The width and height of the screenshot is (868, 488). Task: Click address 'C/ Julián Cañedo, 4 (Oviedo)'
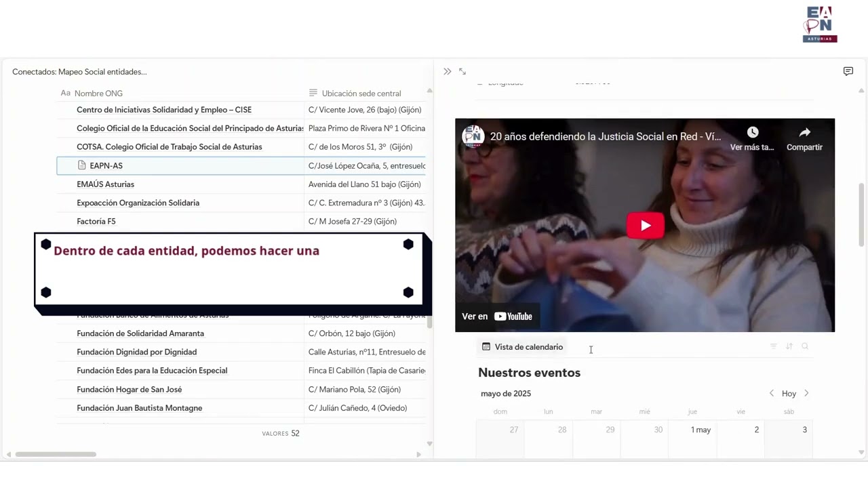click(x=357, y=408)
